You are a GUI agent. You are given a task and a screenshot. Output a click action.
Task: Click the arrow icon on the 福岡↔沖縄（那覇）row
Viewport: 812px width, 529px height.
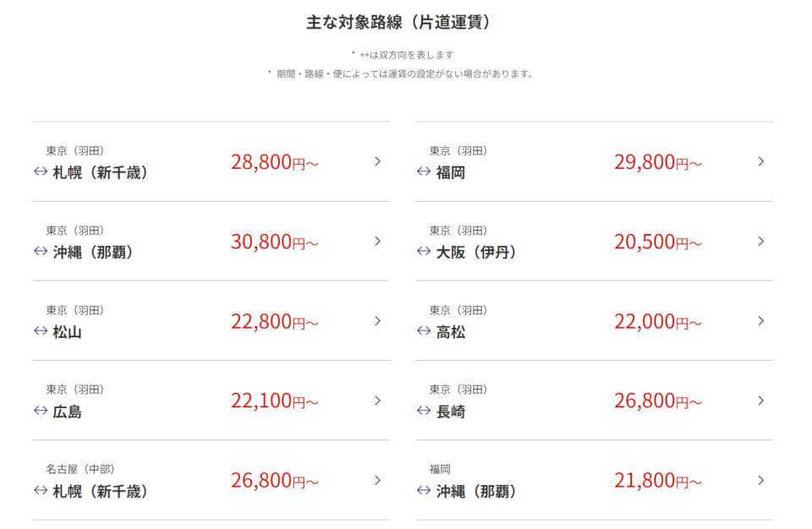coord(760,480)
